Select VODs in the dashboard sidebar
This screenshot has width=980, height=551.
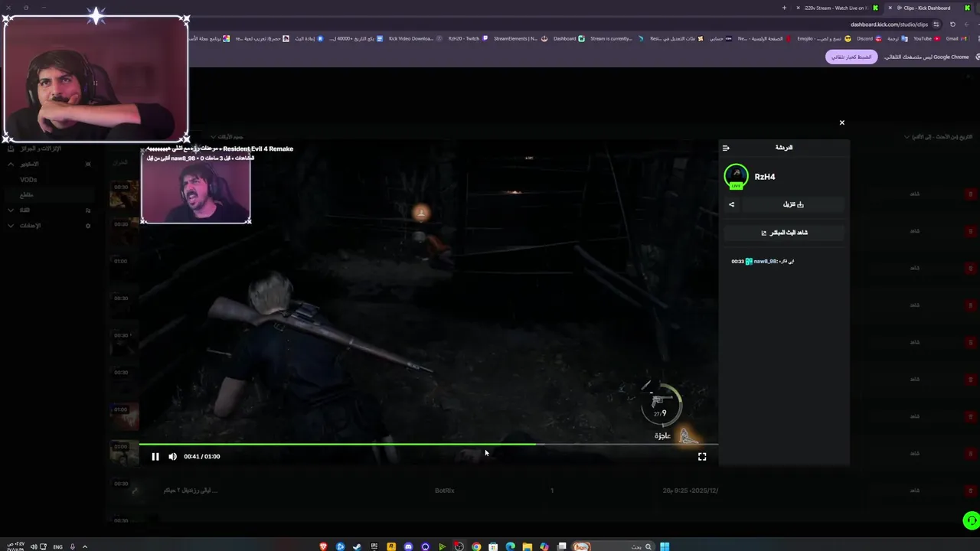pos(28,179)
